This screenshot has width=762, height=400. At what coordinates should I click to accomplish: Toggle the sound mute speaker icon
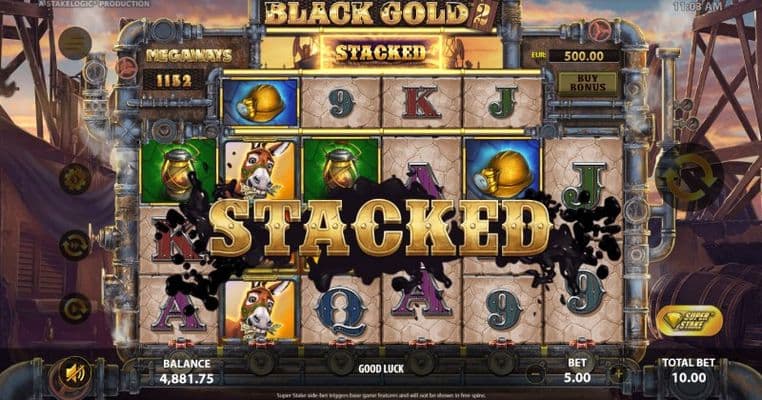[74, 373]
